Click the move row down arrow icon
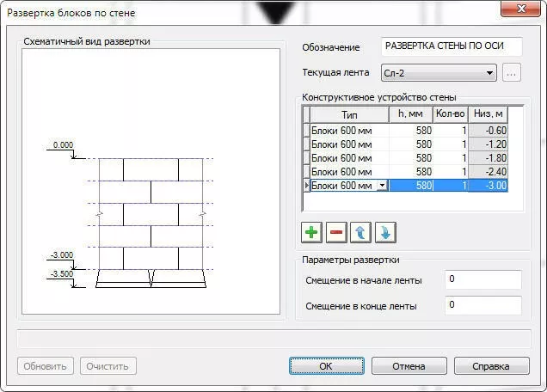Screen dimensions: 547x392 386,232
